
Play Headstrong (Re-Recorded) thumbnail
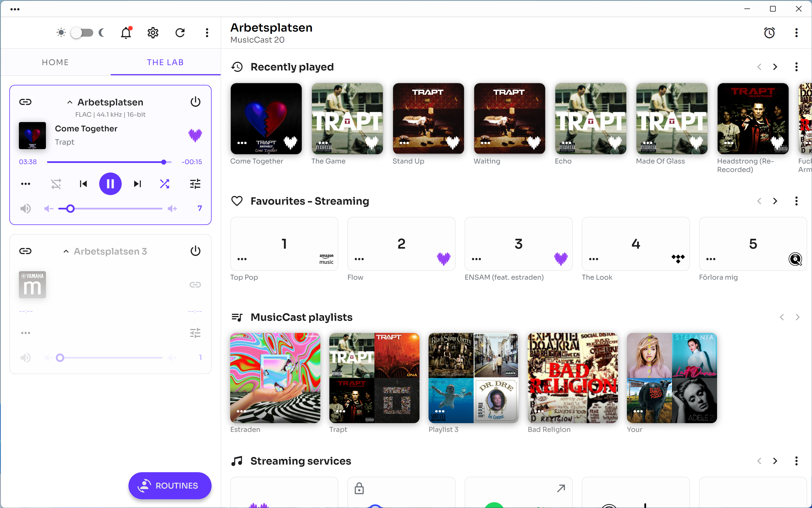tap(753, 119)
